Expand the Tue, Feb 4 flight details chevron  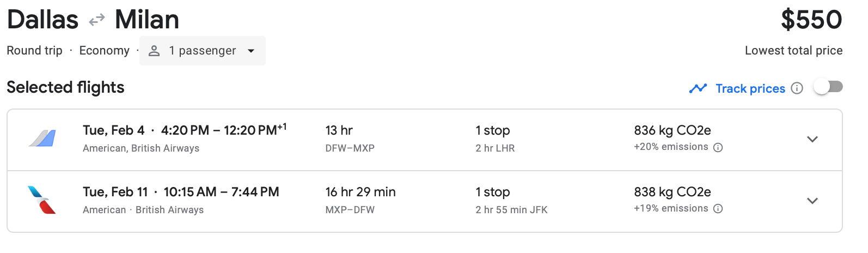(812, 140)
